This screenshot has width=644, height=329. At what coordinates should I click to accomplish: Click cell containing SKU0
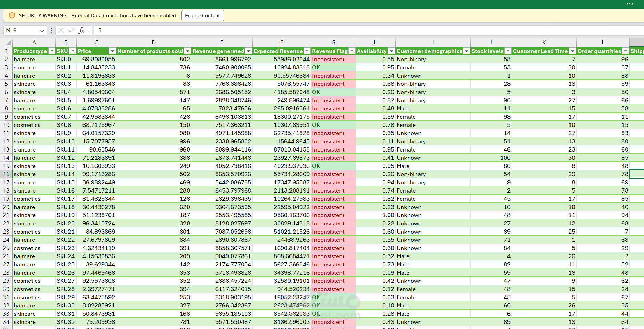click(66, 59)
